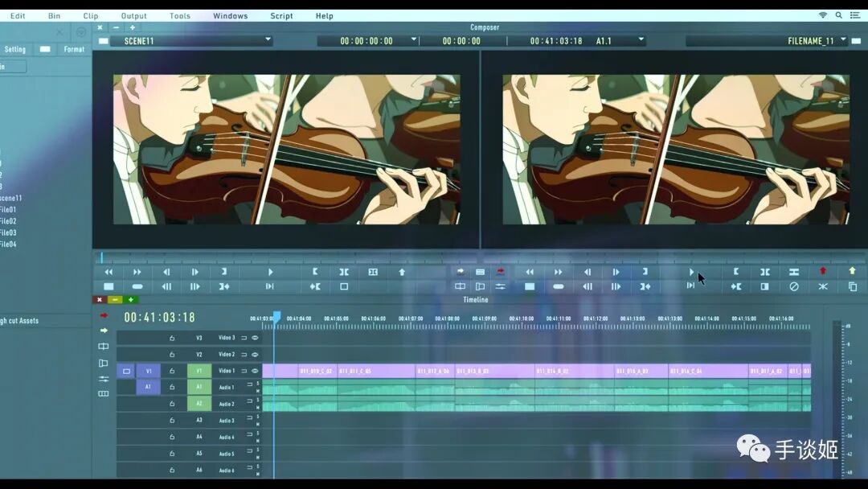Open A1.1 track dropdown arrow
Viewport: 868px width, 489px height.
641,40
